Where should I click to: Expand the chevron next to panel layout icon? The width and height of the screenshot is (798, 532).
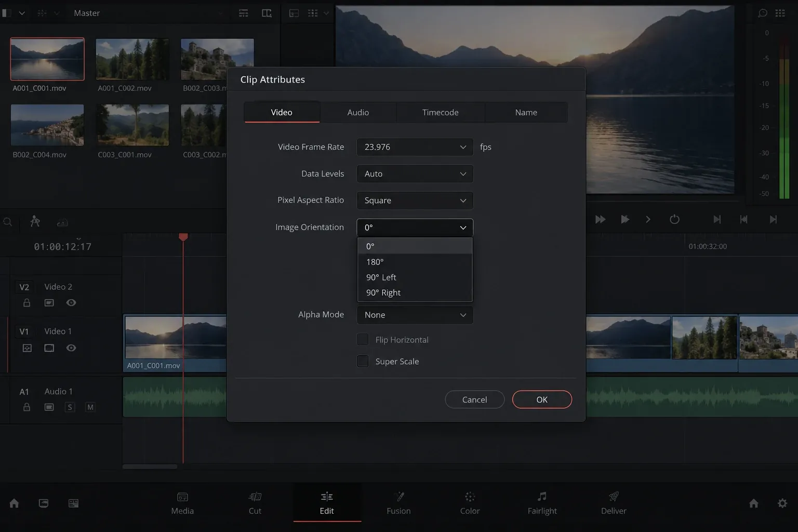[x=22, y=13]
